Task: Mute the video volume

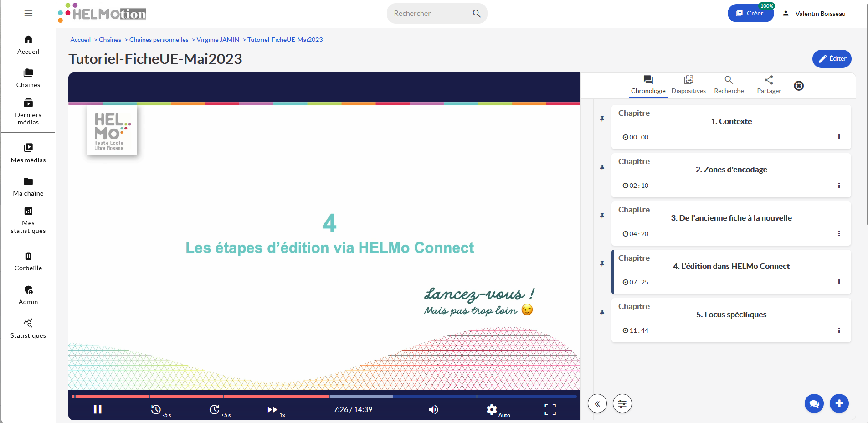Action: coord(433,409)
